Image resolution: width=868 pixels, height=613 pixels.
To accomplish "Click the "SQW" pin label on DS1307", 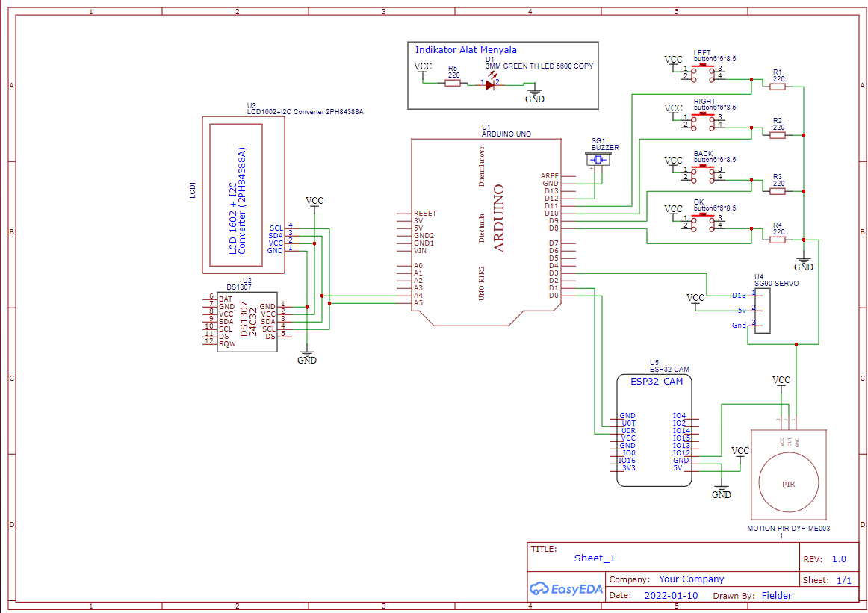I will coord(227,344).
